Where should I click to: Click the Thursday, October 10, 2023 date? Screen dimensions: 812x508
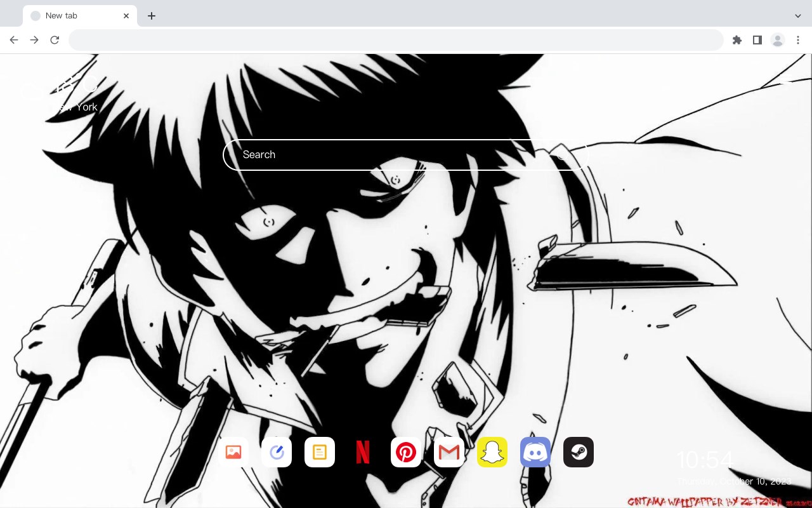[x=735, y=481]
